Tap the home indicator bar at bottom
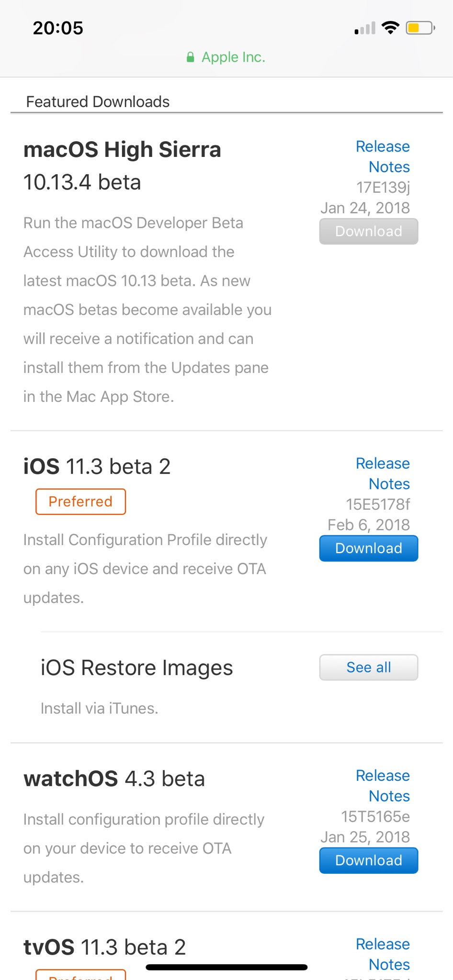Screen dimensions: 453x980 tap(226, 967)
